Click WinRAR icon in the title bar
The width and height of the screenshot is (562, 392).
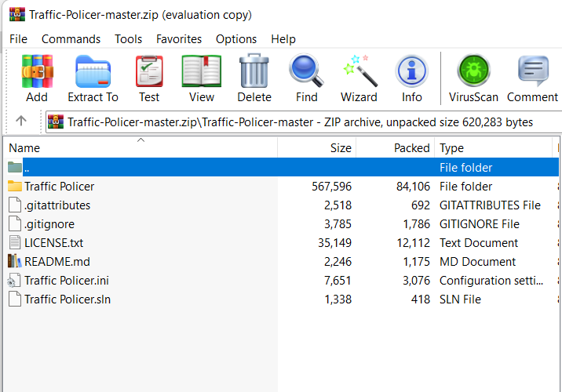[17, 14]
